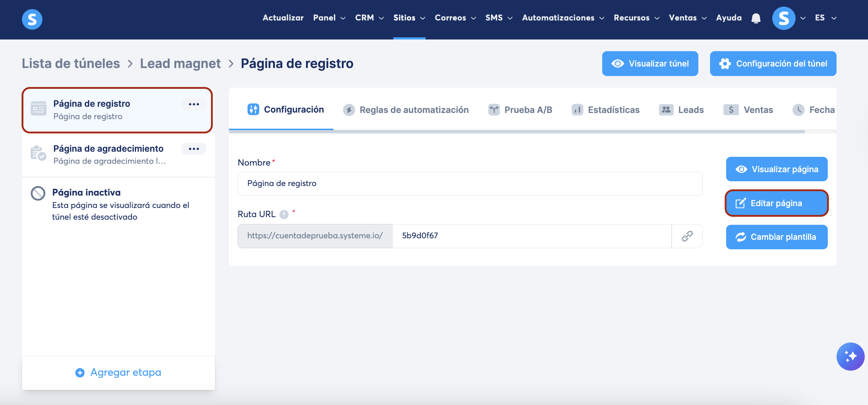
Task: Click the user profile avatar
Action: [x=784, y=18]
